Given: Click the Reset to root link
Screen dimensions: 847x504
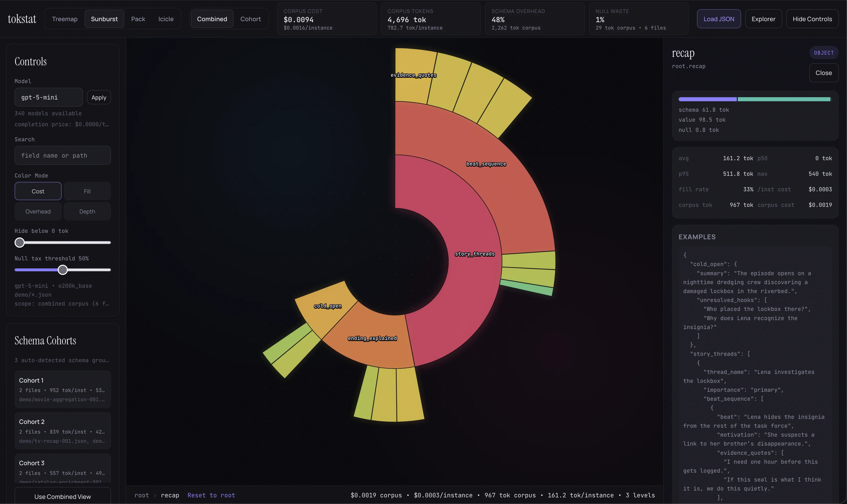Looking at the screenshot, I should click(x=211, y=495).
